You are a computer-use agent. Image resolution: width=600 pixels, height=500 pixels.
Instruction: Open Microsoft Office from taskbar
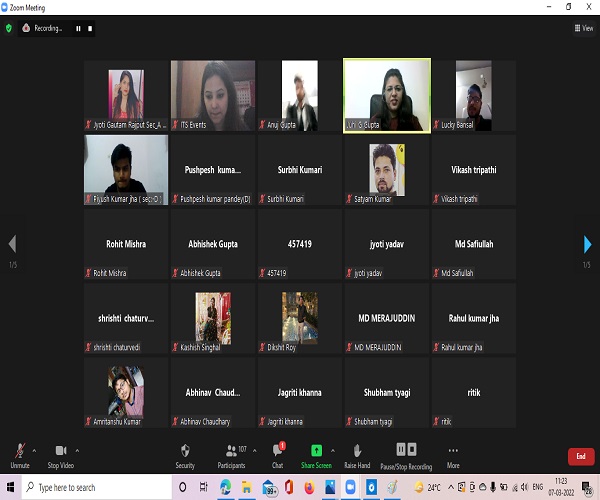[289, 487]
